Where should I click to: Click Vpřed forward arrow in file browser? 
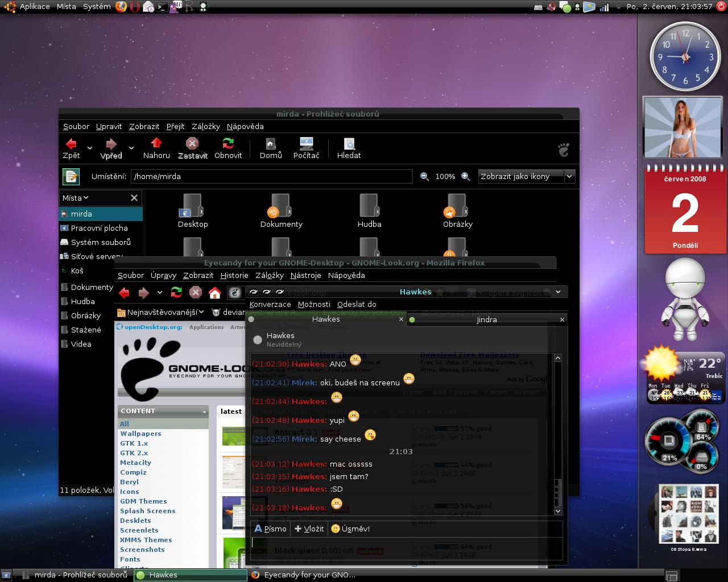[111, 144]
